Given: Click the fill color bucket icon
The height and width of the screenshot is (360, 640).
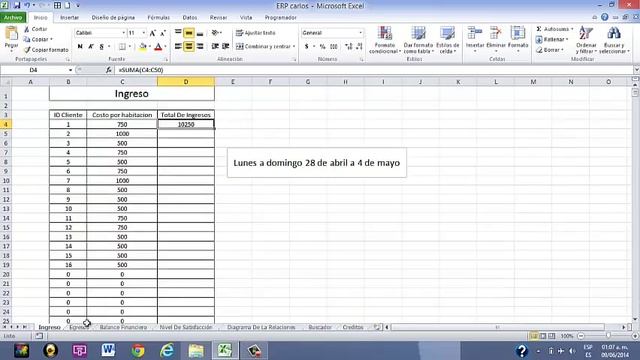Looking at the screenshot, I should coord(142,47).
